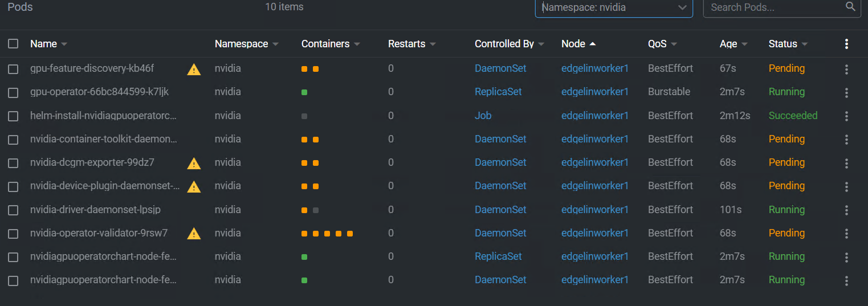The image size is (868, 306).
Task: Select checkbox for helm-install pod row
Action: [x=13, y=116]
